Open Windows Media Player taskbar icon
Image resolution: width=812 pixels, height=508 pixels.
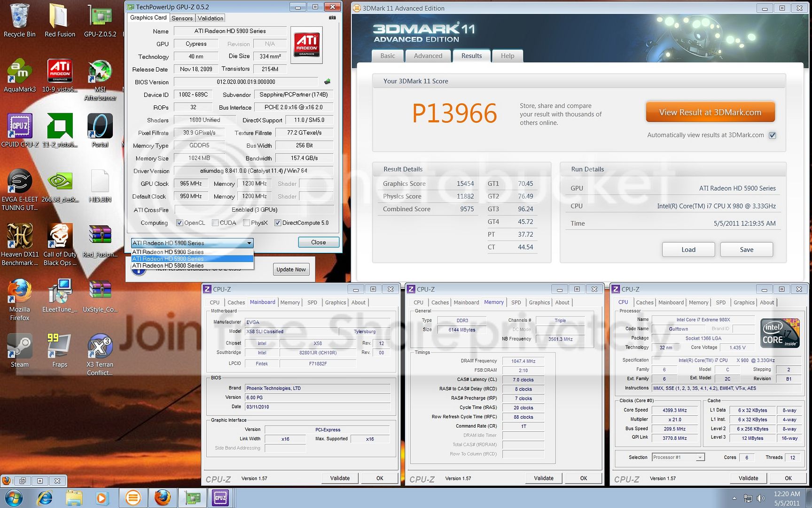pos(101,498)
